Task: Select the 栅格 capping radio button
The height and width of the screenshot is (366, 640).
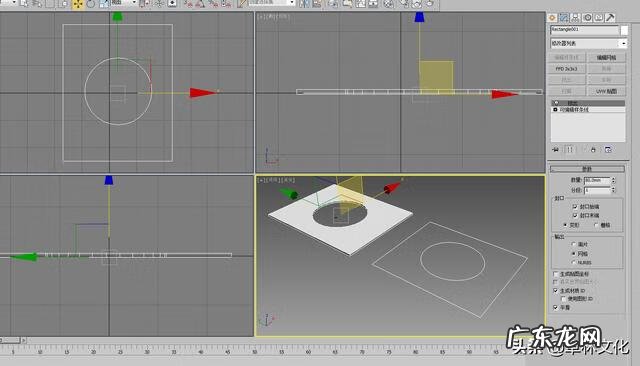Action: tap(596, 225)
